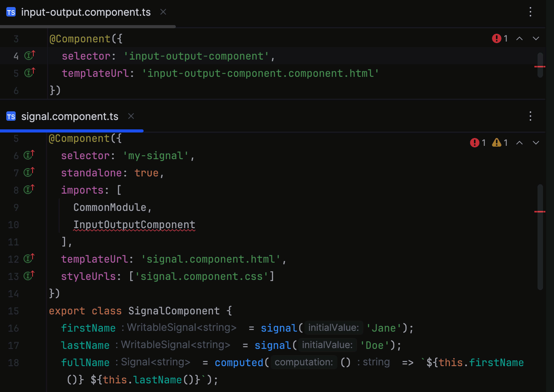This screenshot has height=392, width=554.
Task: Click the TypeScript icon on input-output.component.ts tab
Action: pyautogui.click(x=11, y=12)
